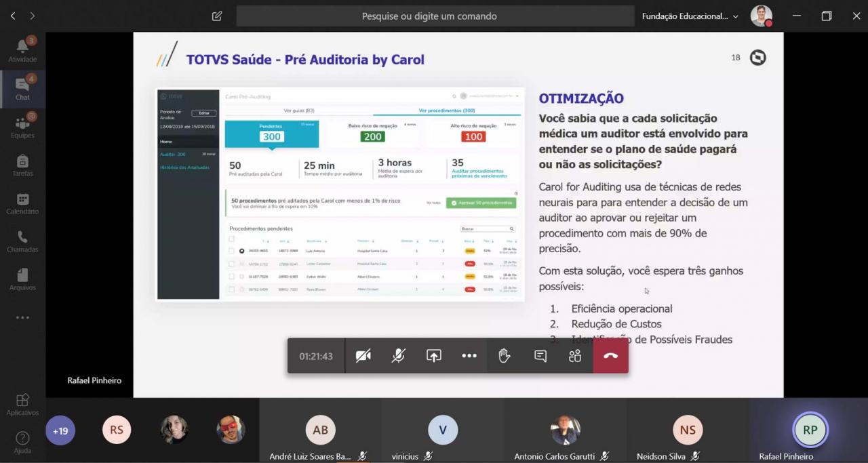Click Home item in slide sidebar
868x463 pixels.
tap(189, 142)
